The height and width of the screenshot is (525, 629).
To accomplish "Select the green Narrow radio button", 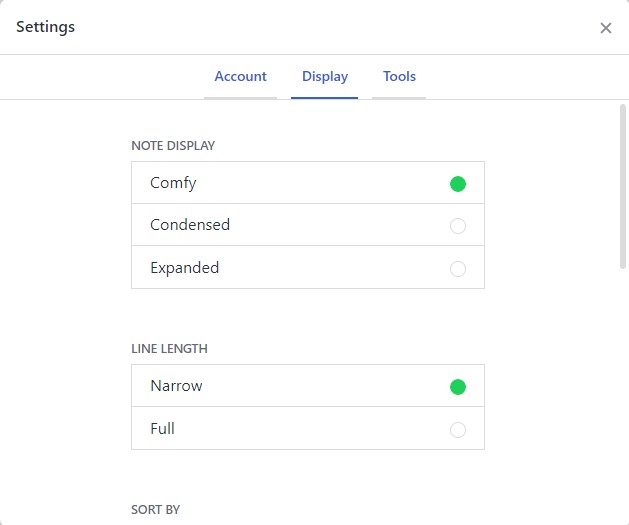I will point(458,387).
